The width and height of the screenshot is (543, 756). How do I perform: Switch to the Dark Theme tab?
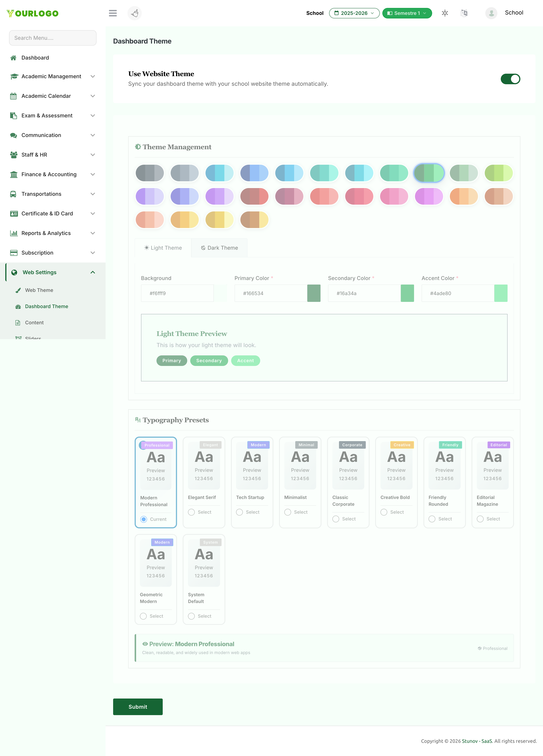[x=219, y=248]
